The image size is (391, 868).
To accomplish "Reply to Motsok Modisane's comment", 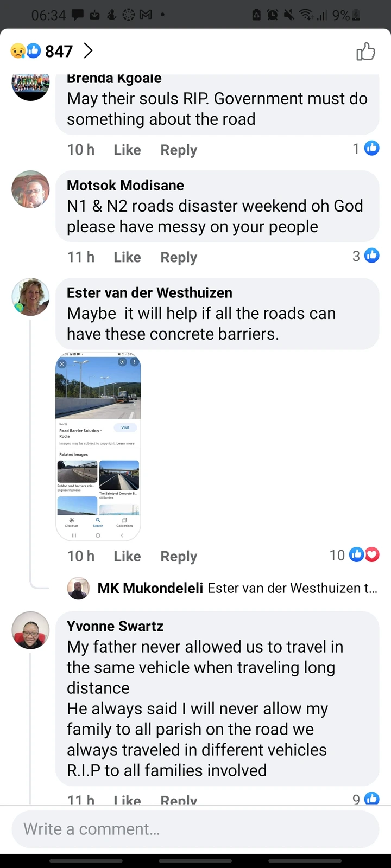I will pos(179,258).
